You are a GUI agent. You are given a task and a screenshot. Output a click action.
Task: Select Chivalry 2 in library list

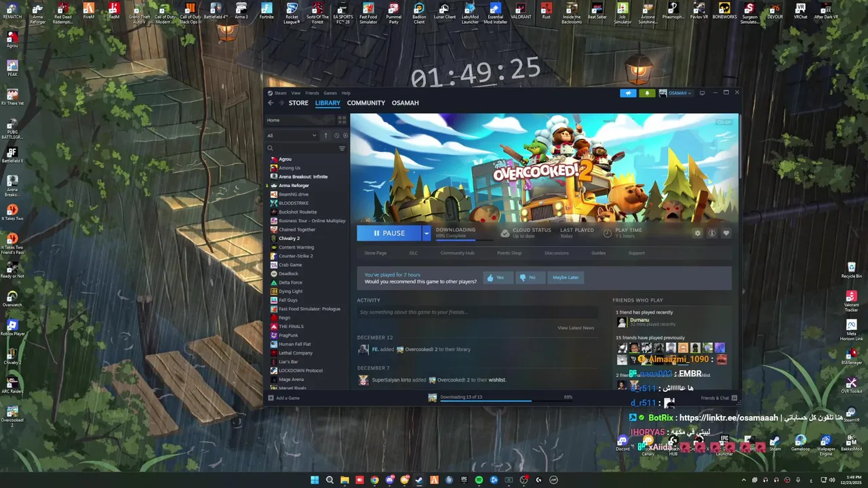[x=289, y=239]
